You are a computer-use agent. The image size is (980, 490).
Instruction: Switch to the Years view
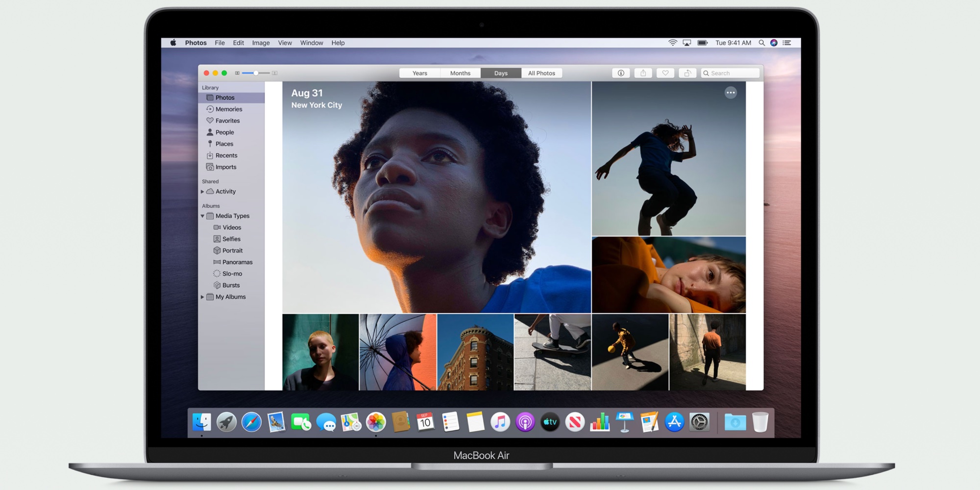tap(419, 73)
